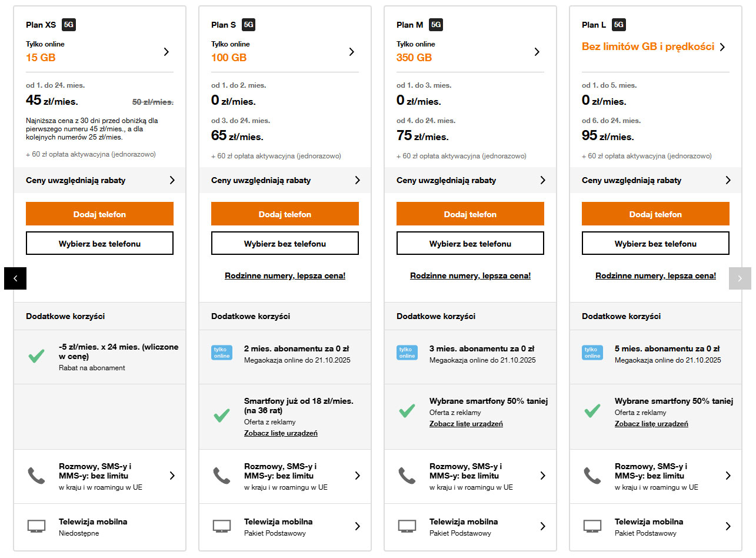Choose 'Wybierz bez telefonu' for Plan XS

coord(99,243)
